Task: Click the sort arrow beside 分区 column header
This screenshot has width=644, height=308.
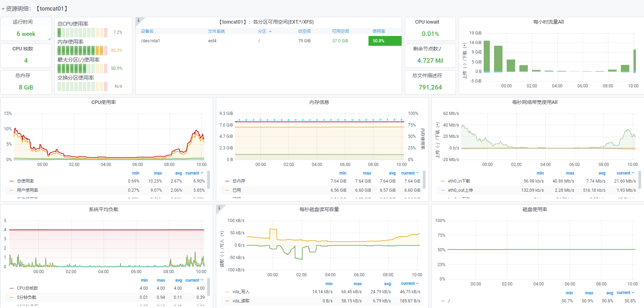Action: [x=270, y=31]
